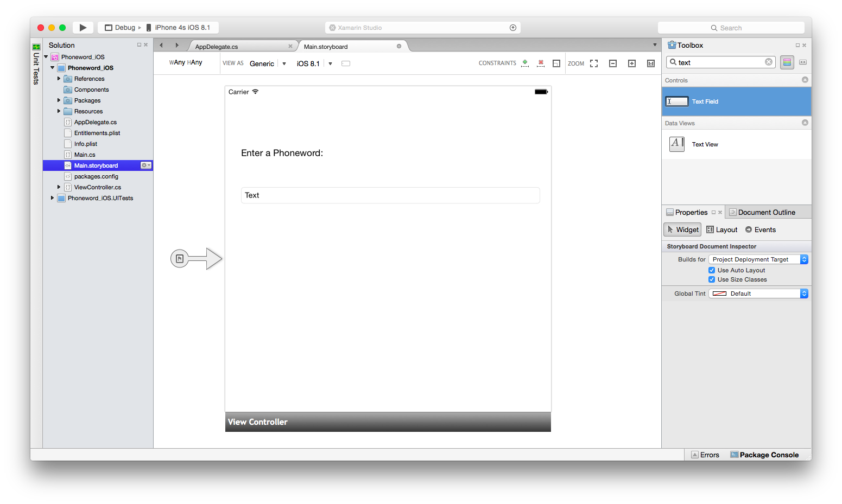Switch to the Layout properties section
The image size is (842, 504).
click(x=722, y=230)
